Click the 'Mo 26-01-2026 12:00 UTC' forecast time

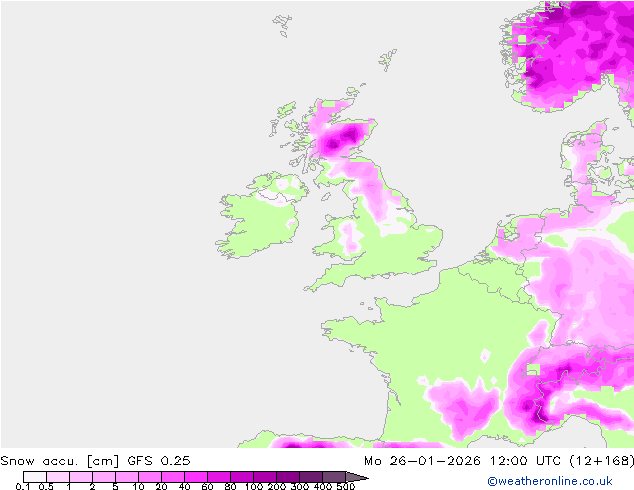click(464, 461)
